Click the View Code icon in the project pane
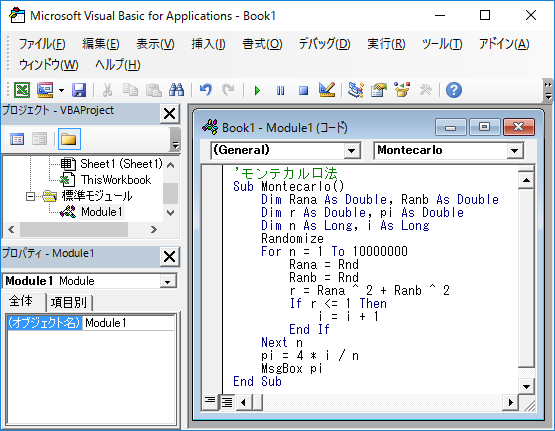This screenshot has width=555, height=431. pos(17,139)
